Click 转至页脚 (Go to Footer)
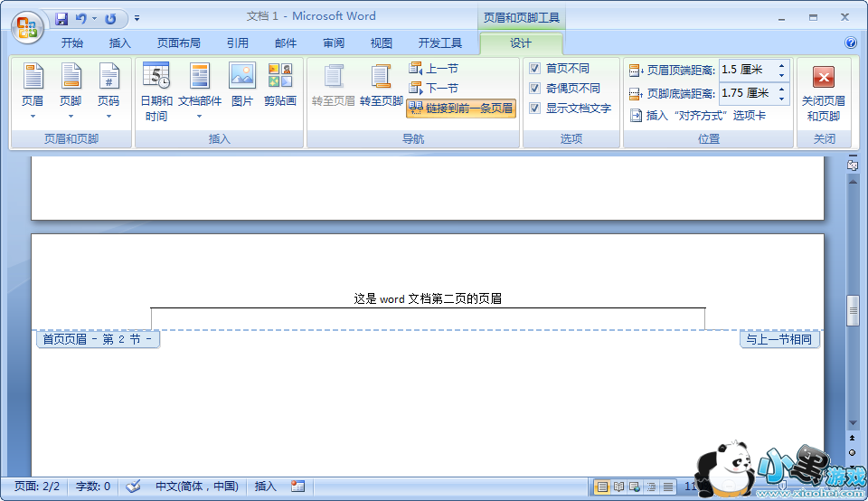The height and width of the screenshot is (501, 868). click(381, 85)
